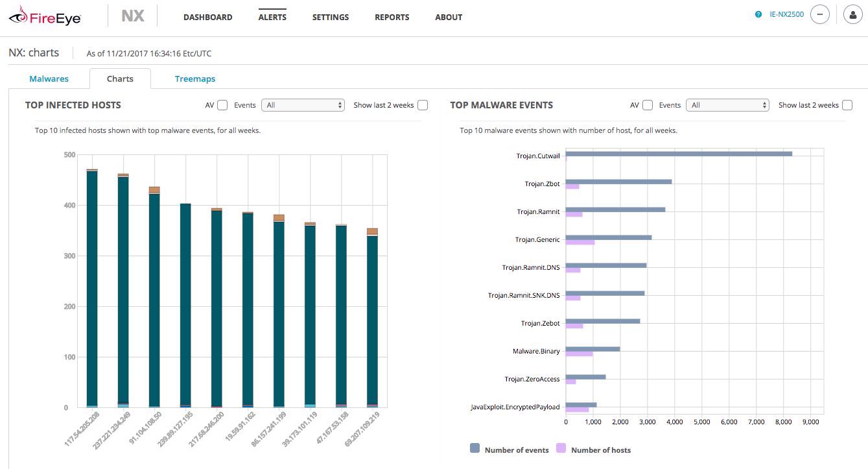Click the NX product label in header
Image resolution: width=868 pixels, height=469 pixels.
coord(133,16)
